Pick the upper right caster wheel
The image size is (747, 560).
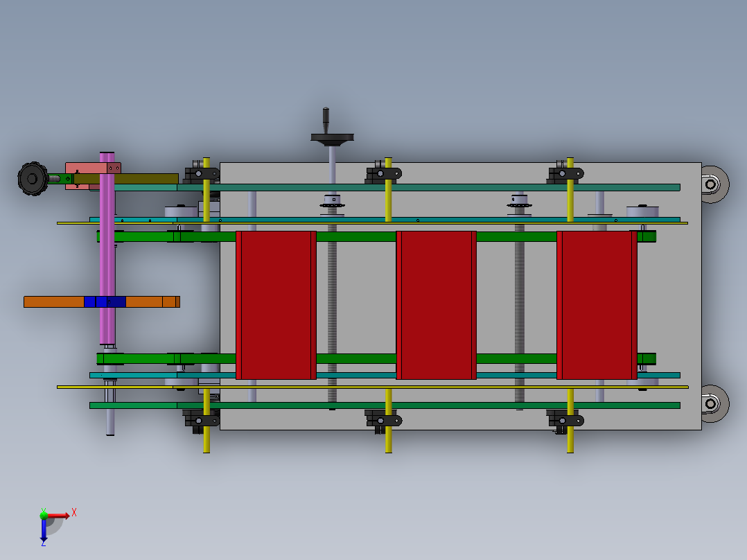point(714,184)
